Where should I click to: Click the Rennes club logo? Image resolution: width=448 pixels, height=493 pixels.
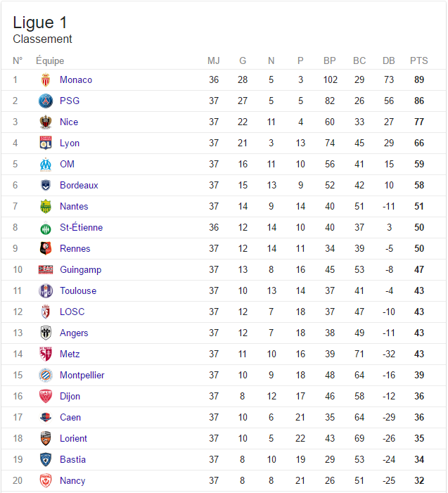tap(46, 248)
